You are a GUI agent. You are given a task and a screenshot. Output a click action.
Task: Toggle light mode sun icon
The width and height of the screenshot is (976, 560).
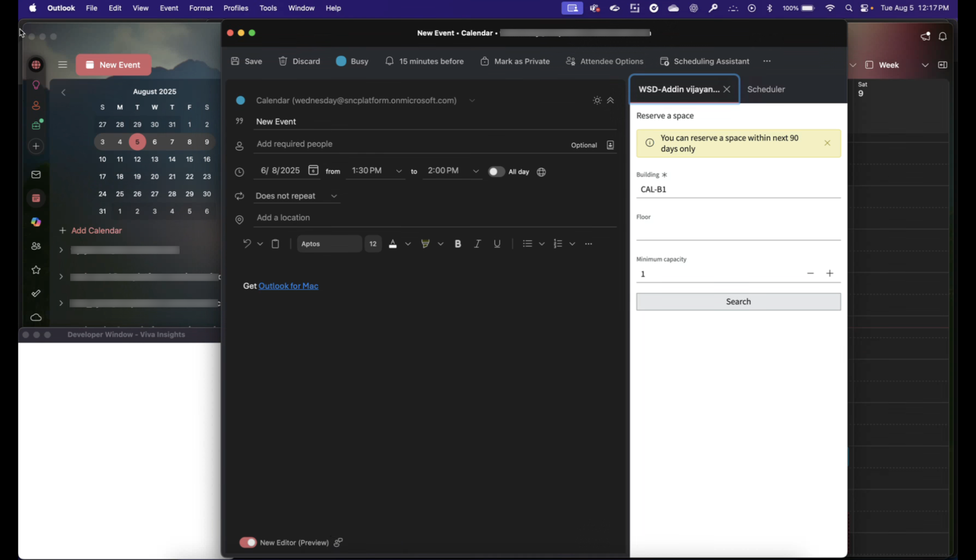(597, 100)
